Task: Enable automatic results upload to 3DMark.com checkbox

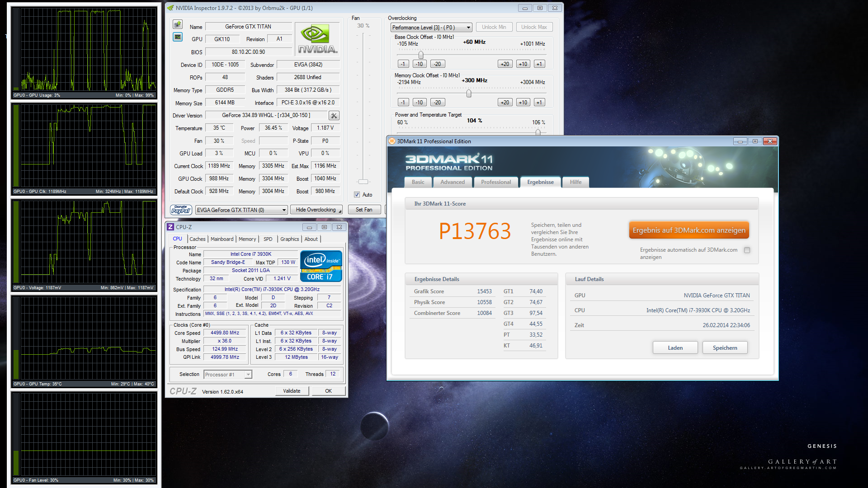Action: 747,250
